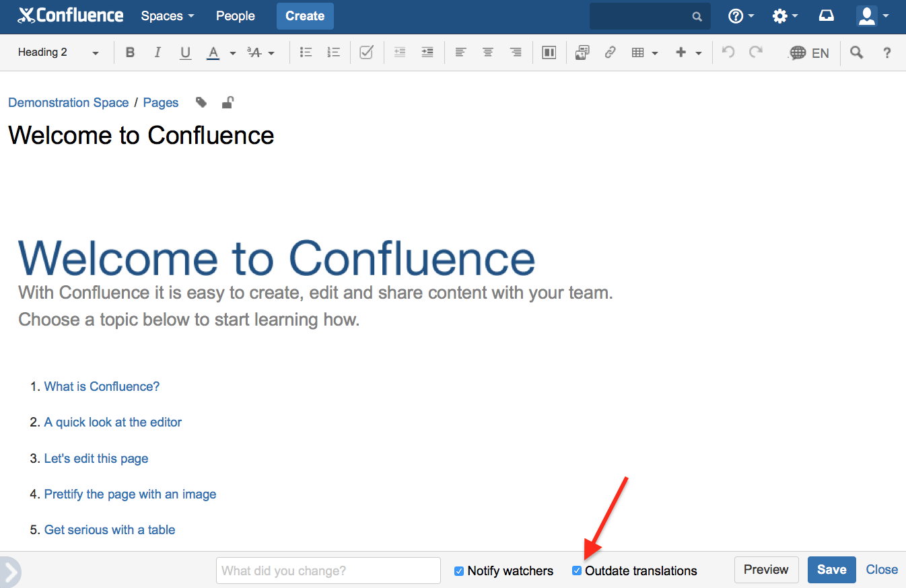Viewport: 906px width, 588px height.
Task: Expand the sidebar chevron
Action: [9, 572]
